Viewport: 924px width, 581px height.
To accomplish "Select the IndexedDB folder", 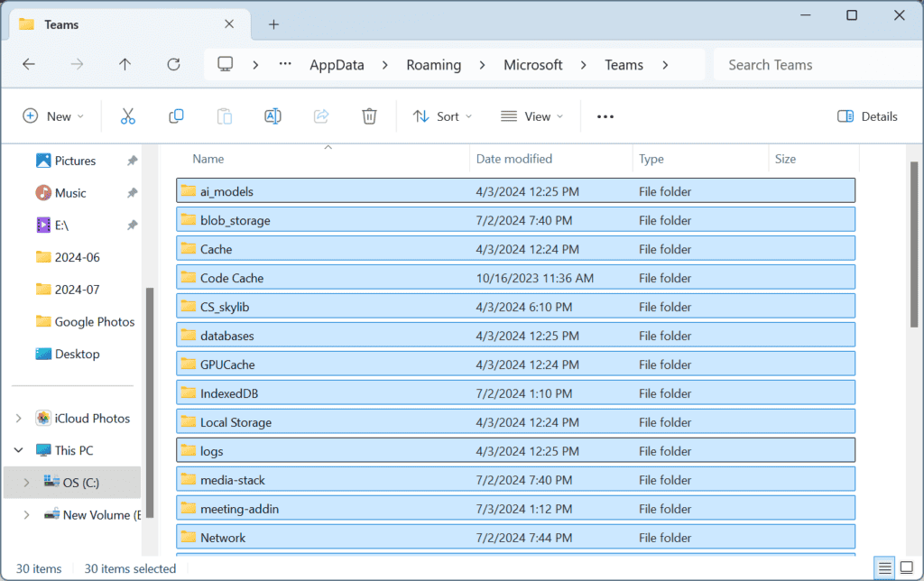I will (x=515, y=393).
